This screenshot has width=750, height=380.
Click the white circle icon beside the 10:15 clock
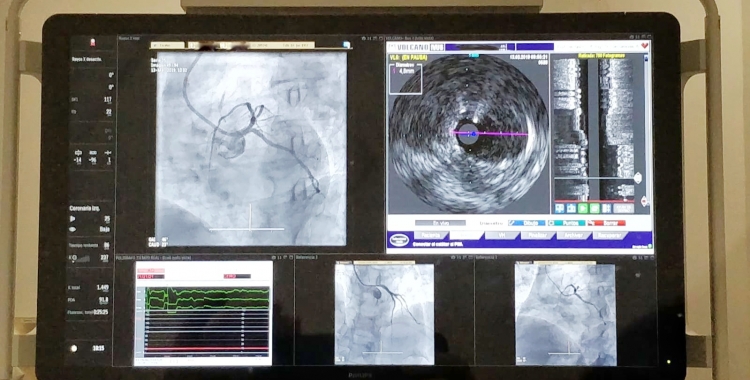[74, 348]
